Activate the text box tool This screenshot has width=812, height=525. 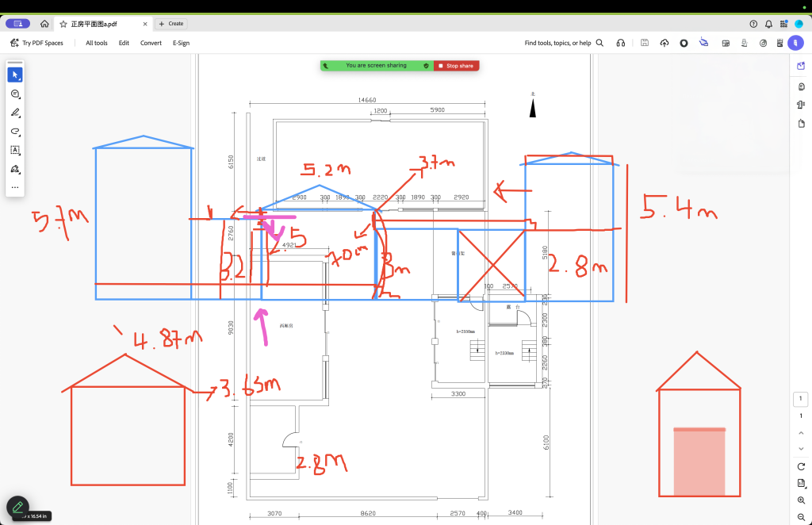(x=15, y=150)
